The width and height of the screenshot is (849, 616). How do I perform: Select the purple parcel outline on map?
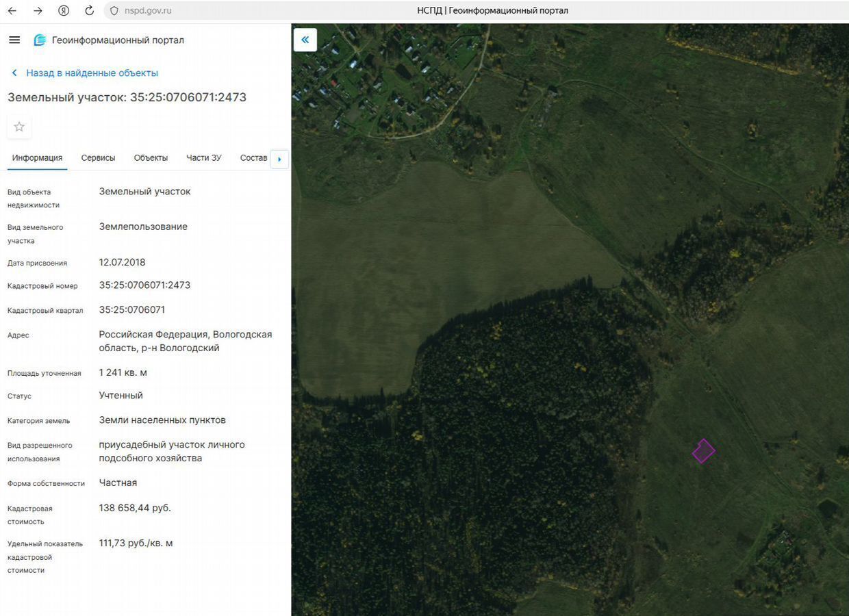tap(703, 451)
